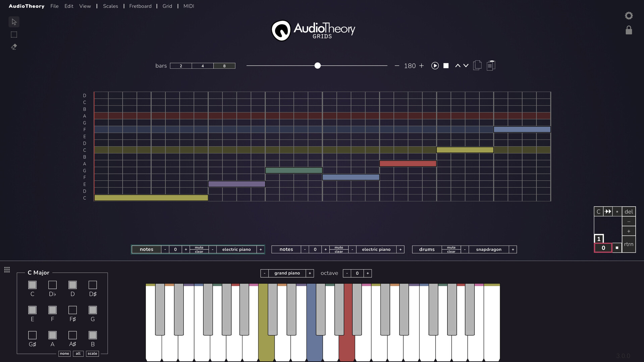Mute the first notes track
The height and width of the screenshot is (362, 644).
[x=199, y=248]
